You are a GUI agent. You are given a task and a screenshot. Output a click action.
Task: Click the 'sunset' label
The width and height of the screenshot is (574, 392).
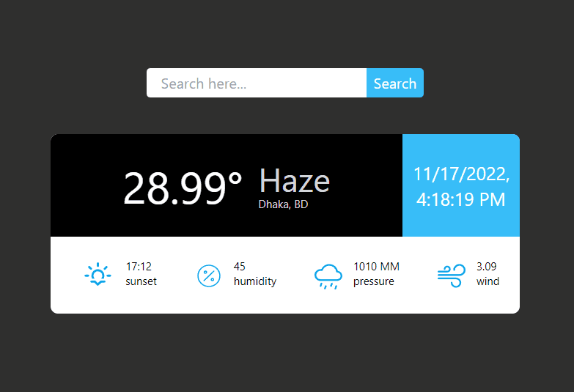tap(141, 281)
